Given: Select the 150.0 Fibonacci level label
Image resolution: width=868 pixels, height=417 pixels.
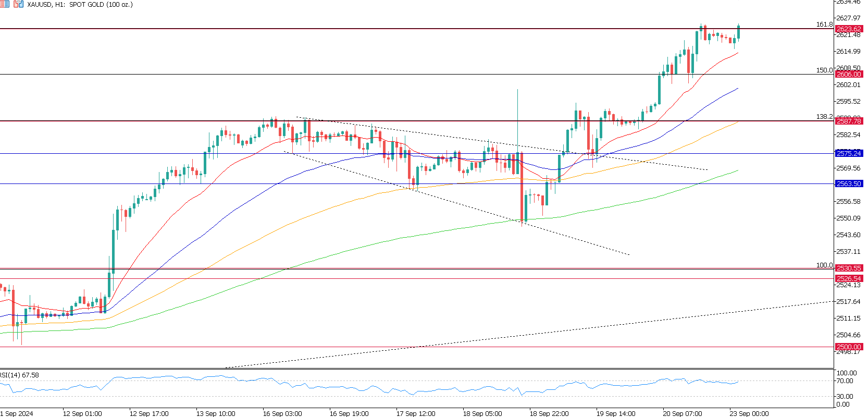Looking at the screenshot, I should click(x=824, y=70).
